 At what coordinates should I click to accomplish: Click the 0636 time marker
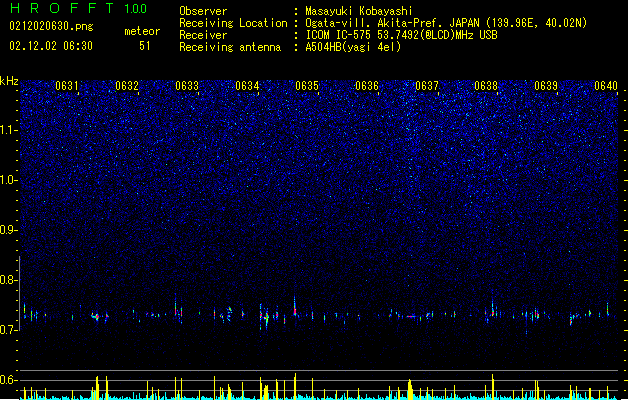pyautogui.click(x=367, y=86)
